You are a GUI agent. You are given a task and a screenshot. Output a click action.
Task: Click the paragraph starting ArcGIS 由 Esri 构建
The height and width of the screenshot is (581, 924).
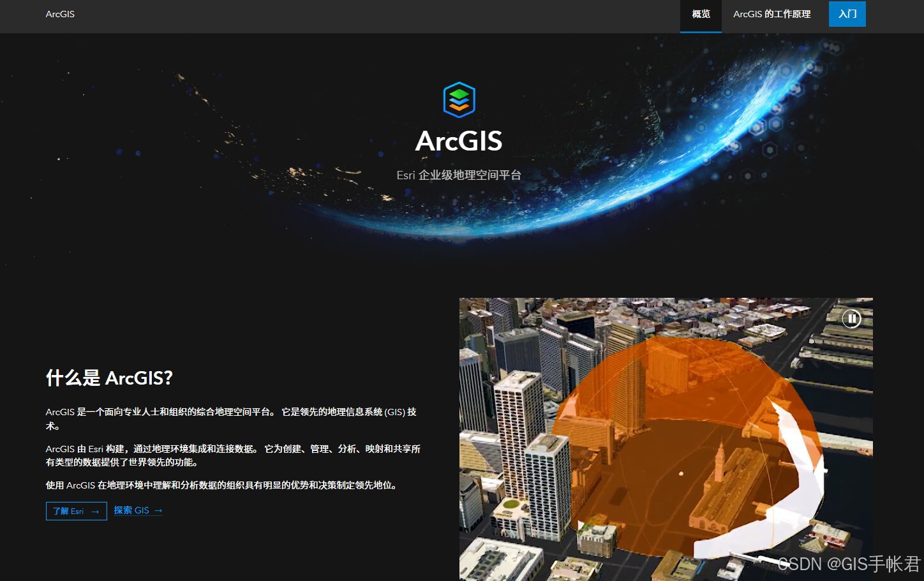pos(234,455)
